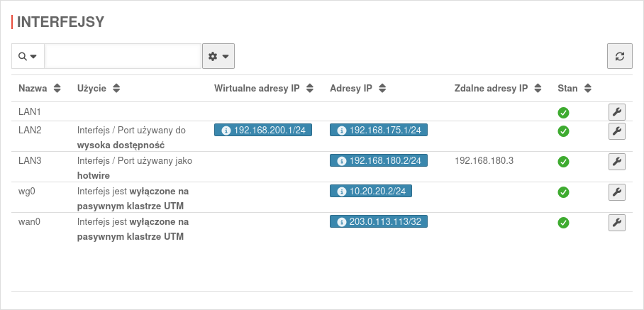Expand the gear options dropdown

click(x=218, y=56)
